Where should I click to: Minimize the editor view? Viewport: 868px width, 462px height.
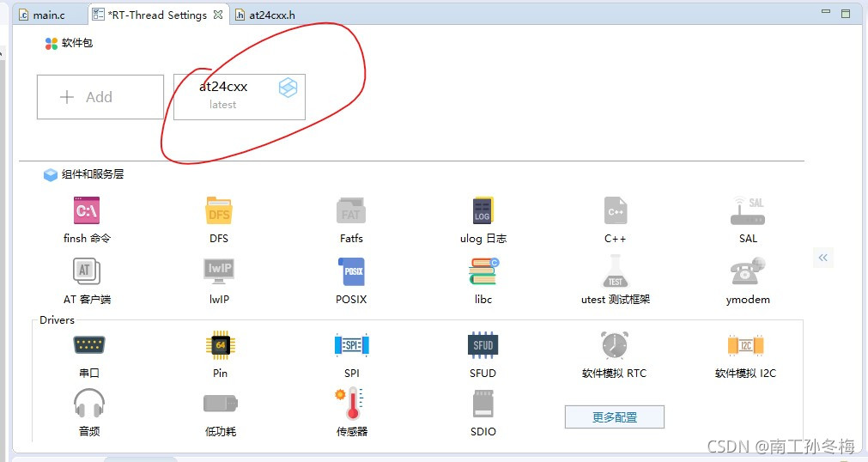click(826, 12)
